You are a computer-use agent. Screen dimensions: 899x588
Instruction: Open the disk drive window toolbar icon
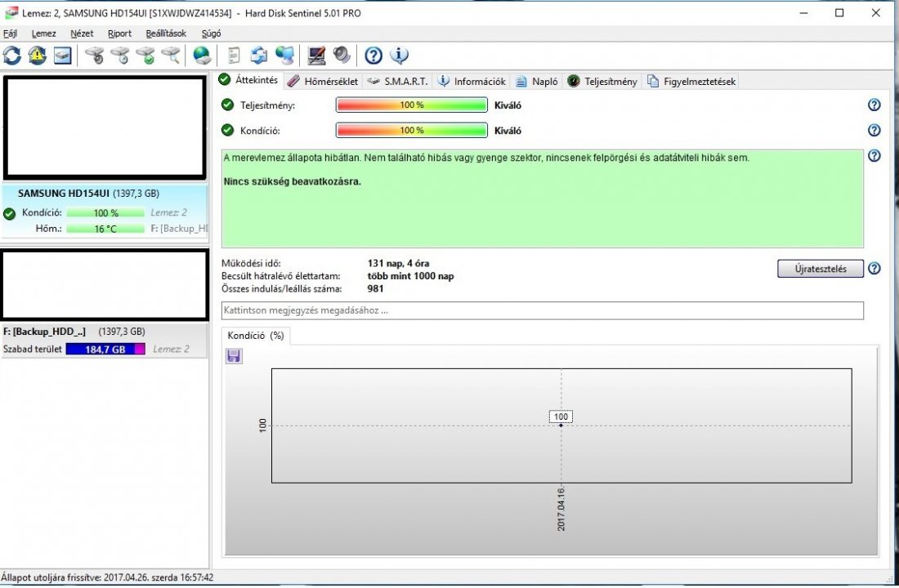point(62,56)
